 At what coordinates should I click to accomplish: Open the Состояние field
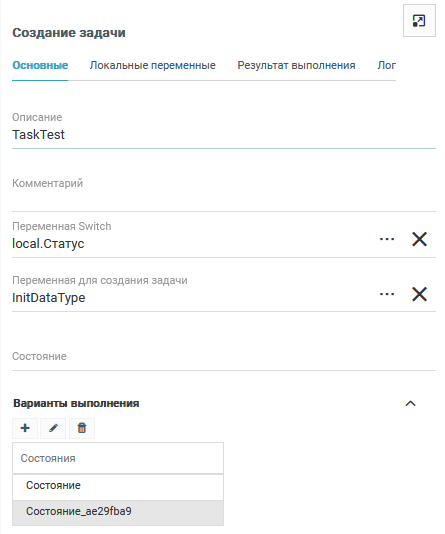point(224,358)
